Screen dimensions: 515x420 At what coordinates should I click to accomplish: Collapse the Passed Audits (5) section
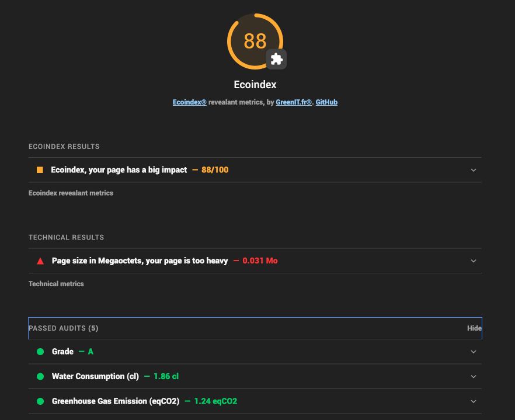point(255,328)
